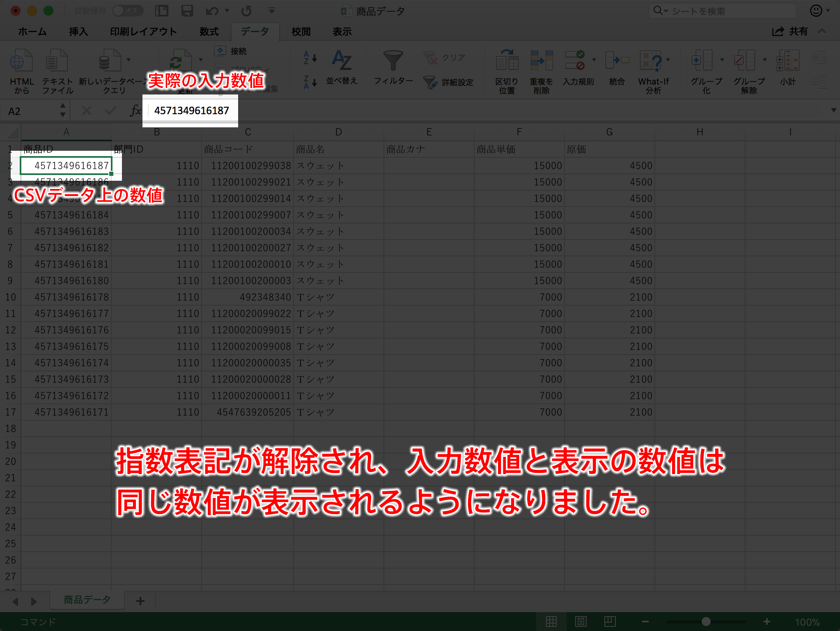Click the What-If 分析 icon
This screenshot has width=840, height=631.
651,60
